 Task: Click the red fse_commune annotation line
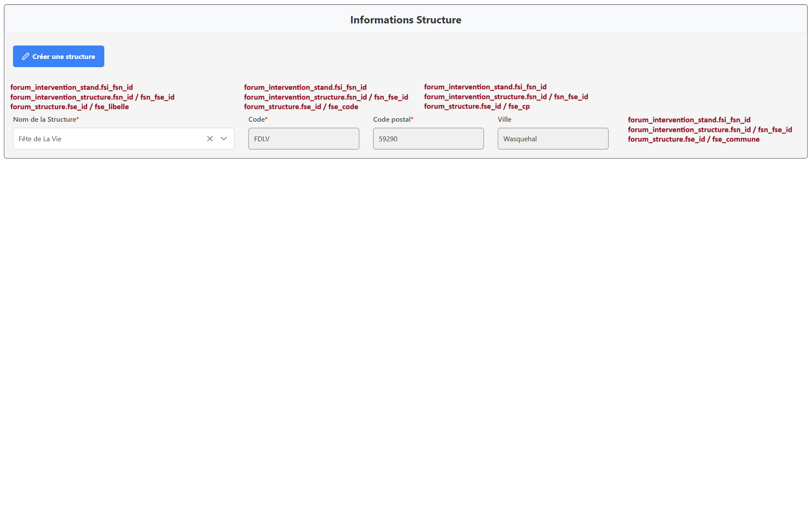tap(693, 139)
